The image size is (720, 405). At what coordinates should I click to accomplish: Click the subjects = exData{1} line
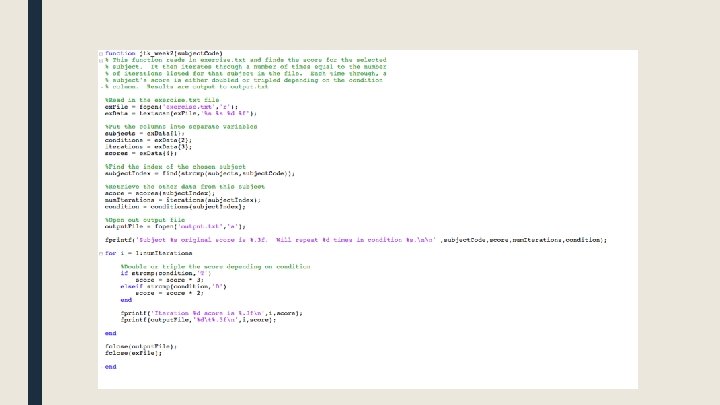pos(145,134)
